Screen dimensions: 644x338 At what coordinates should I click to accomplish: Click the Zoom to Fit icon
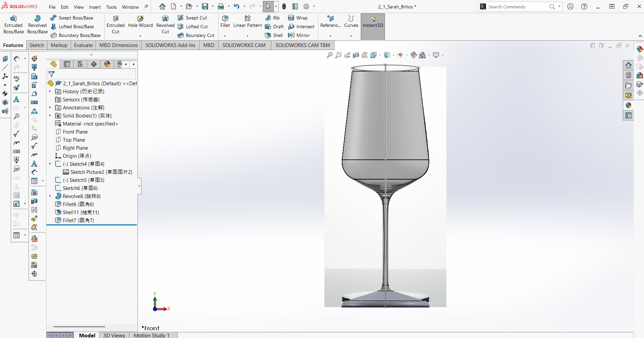tap(330, 55)
